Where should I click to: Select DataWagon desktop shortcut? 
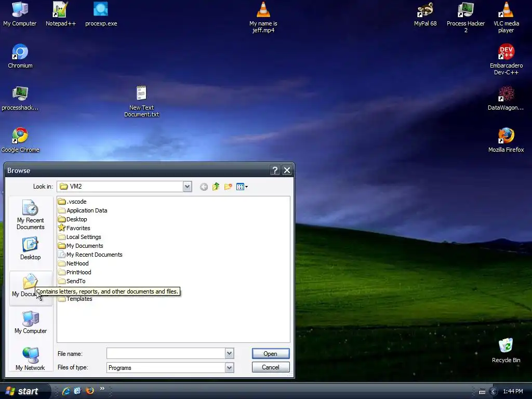pos(506,98)
